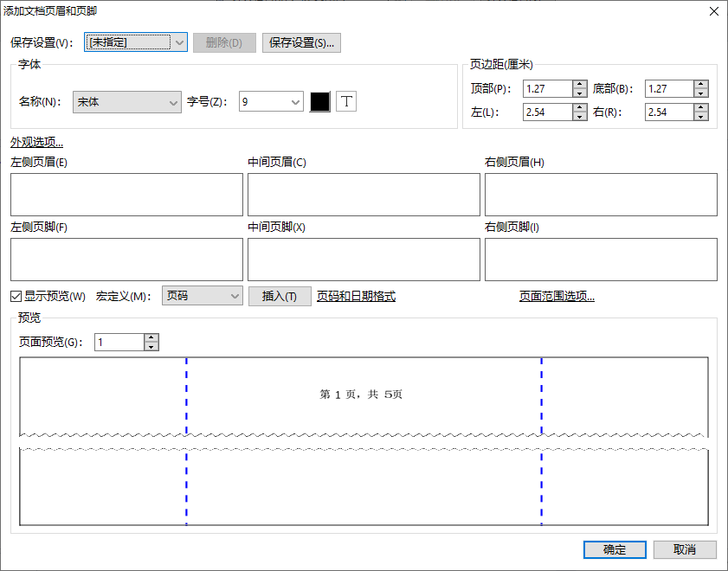Viewport: 728px width, 571px height.
Task: Confirm with the 确定 button
Action: coord(615,550)
